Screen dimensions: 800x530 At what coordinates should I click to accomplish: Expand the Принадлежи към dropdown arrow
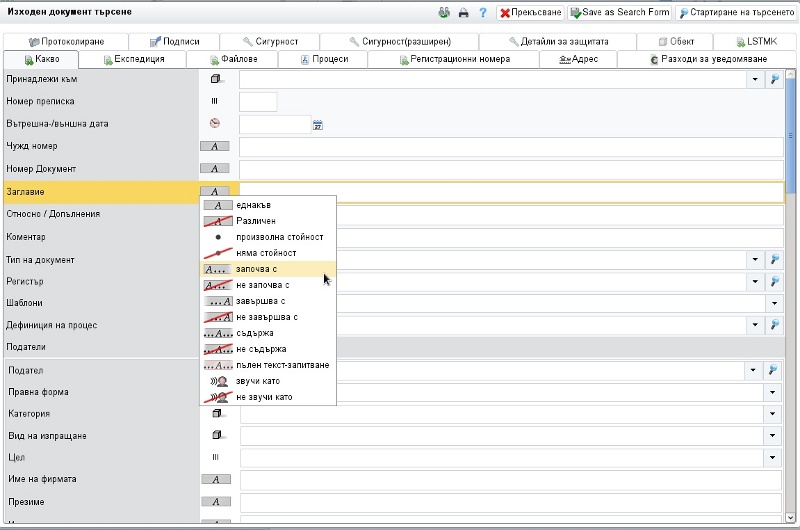coord(755,79)
